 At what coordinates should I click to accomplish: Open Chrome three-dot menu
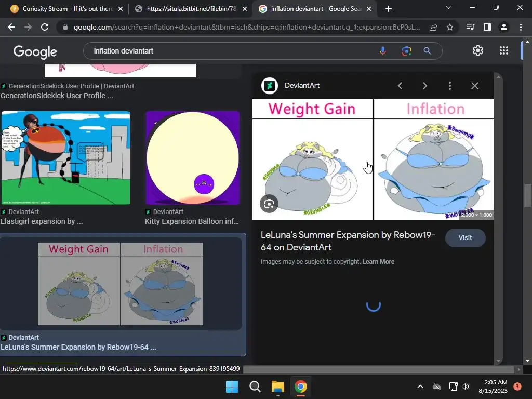point(521,27)
